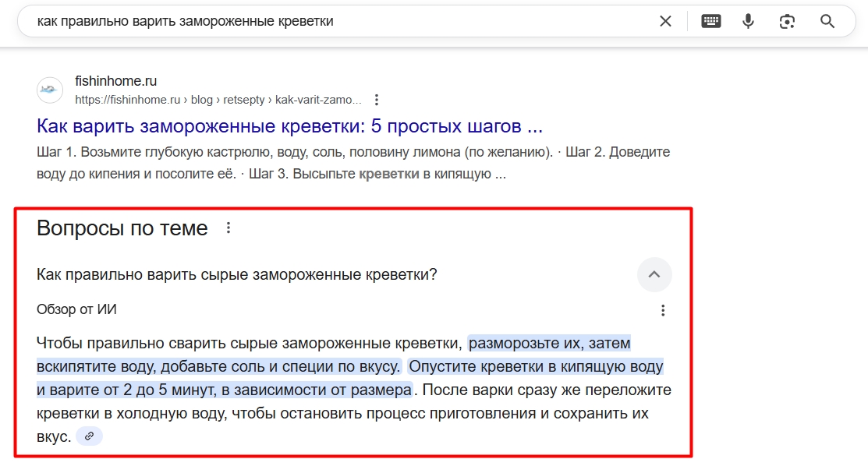This screenshot has width=868, height=466.
Task: Click the fishinhome.ru site favicon
Action: click(x=49, y=90)
